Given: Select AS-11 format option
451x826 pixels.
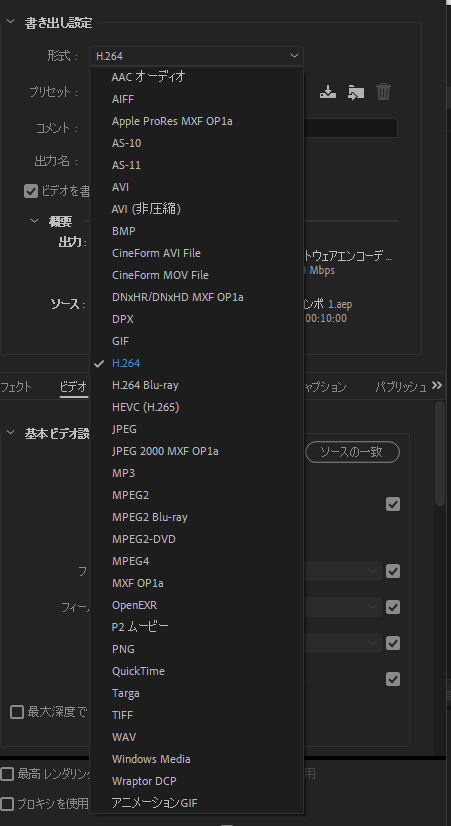Looking at the screenshot, I should pos(196,165).
